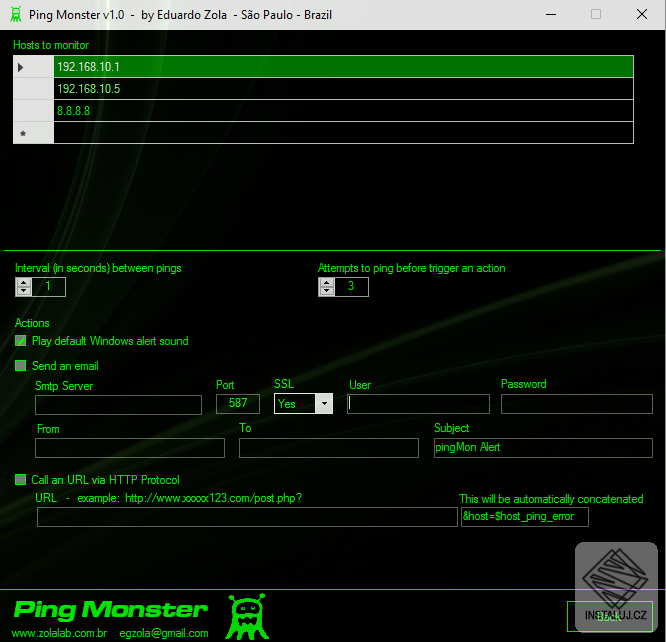Click the new row asterisk header

(33, 133)
